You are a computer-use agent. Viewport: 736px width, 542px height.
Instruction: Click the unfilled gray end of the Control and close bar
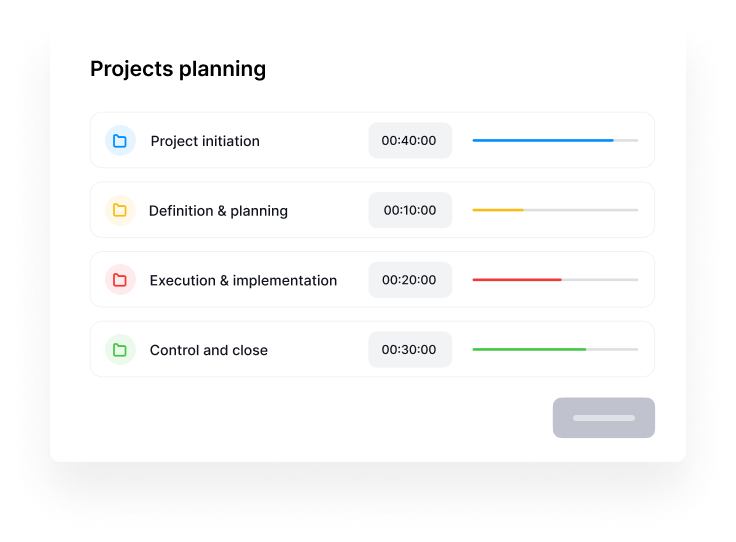point(613,350)
